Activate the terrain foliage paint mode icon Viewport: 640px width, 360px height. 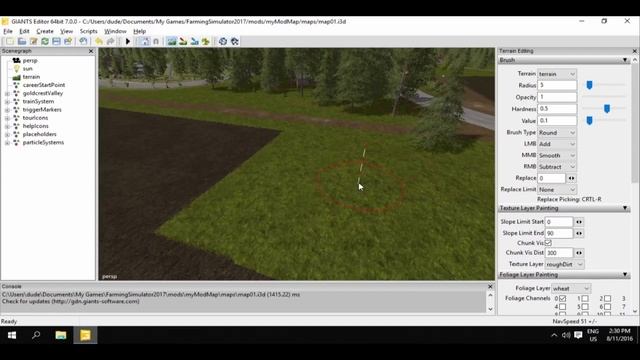[195, 41]
